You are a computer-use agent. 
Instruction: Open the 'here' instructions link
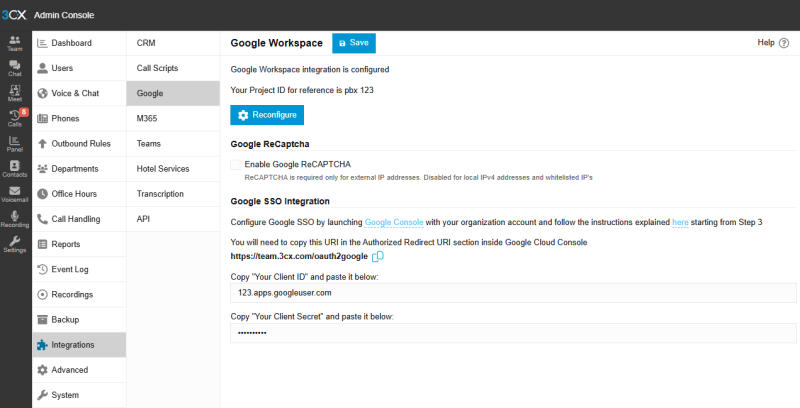tap(680, 222)
